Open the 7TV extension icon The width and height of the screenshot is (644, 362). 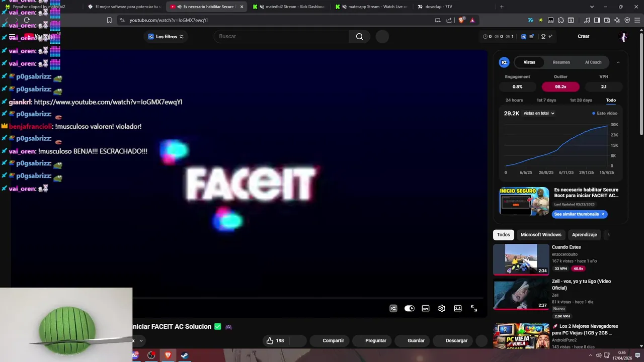[530, 20]
